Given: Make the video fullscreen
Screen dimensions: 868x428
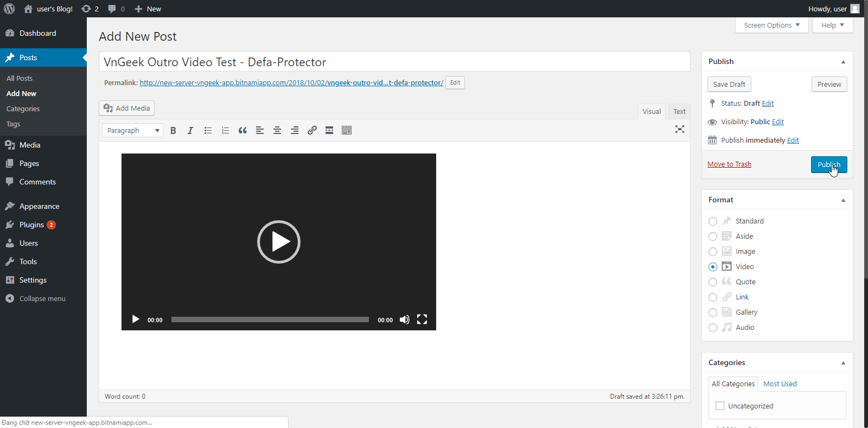Looking at the screenshot, I should coord(422,320).
